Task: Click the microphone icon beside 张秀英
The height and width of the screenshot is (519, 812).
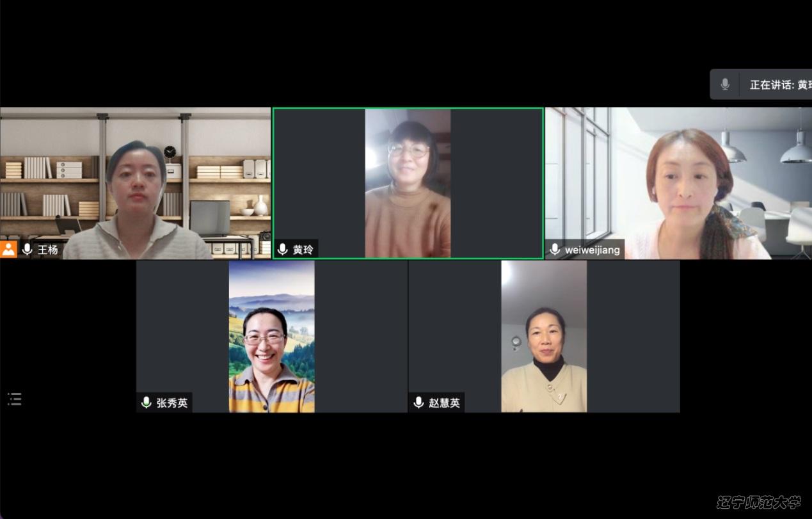Action: (x=146, y=403)
